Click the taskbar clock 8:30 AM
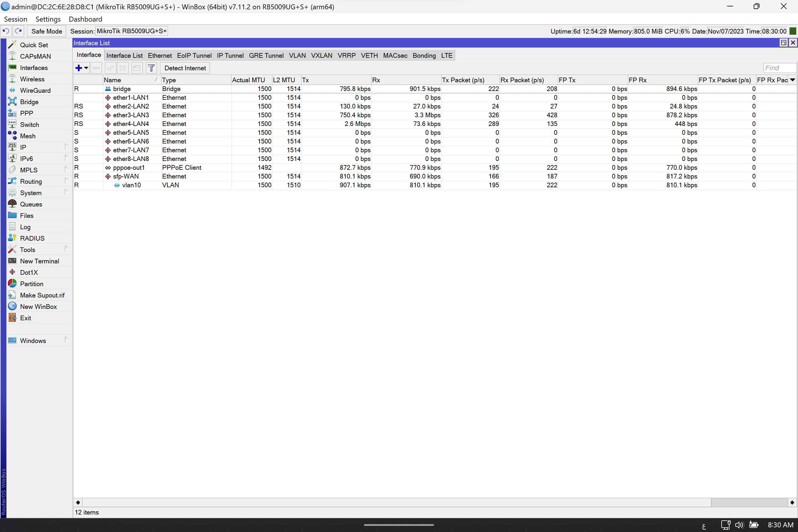The image size is (798, 532). pos(780,525)
